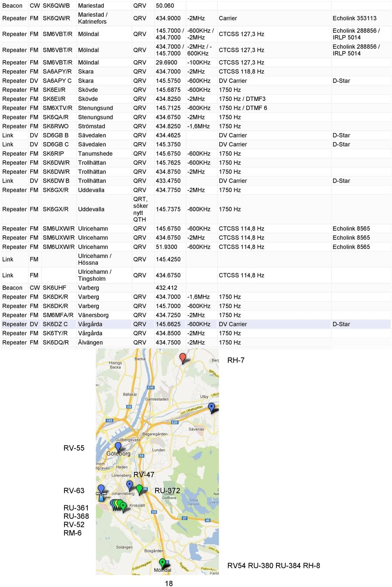The height and width of the screenshot is (587, 392).
Task: Click the green pin beside RU-372 label
Action: [140, 489]
